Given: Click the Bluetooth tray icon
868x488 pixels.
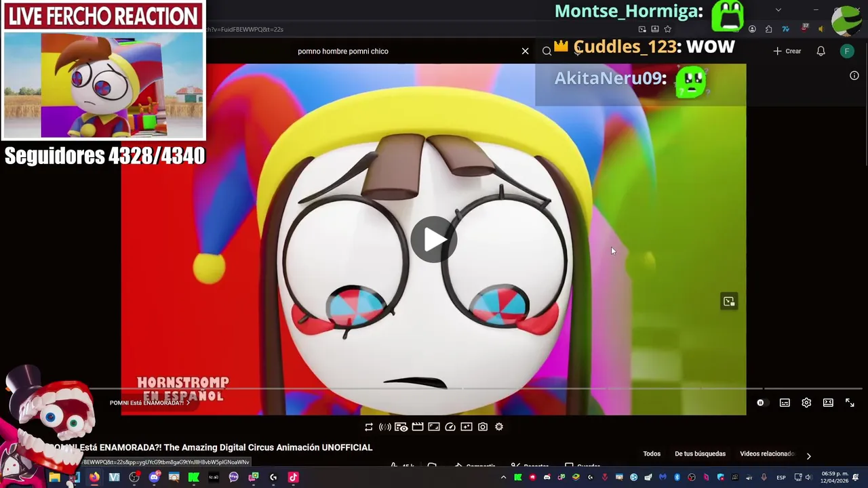Looking at the screenshot, I should (x=677, y=478).
